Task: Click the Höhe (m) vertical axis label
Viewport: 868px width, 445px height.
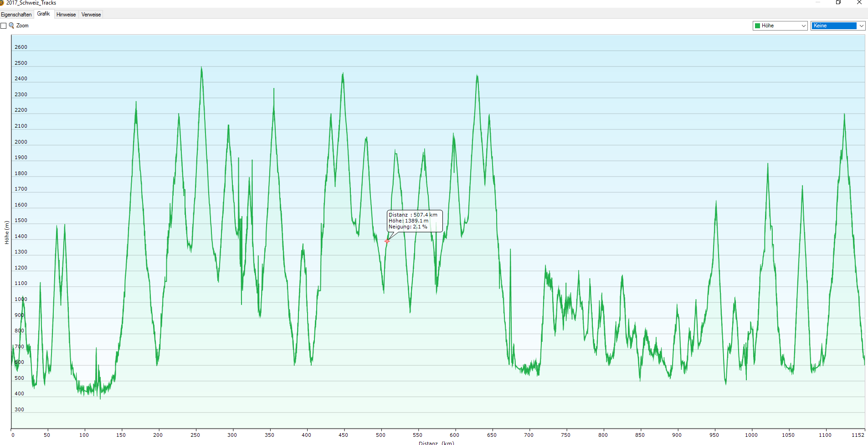Action: tap(7, 233)
